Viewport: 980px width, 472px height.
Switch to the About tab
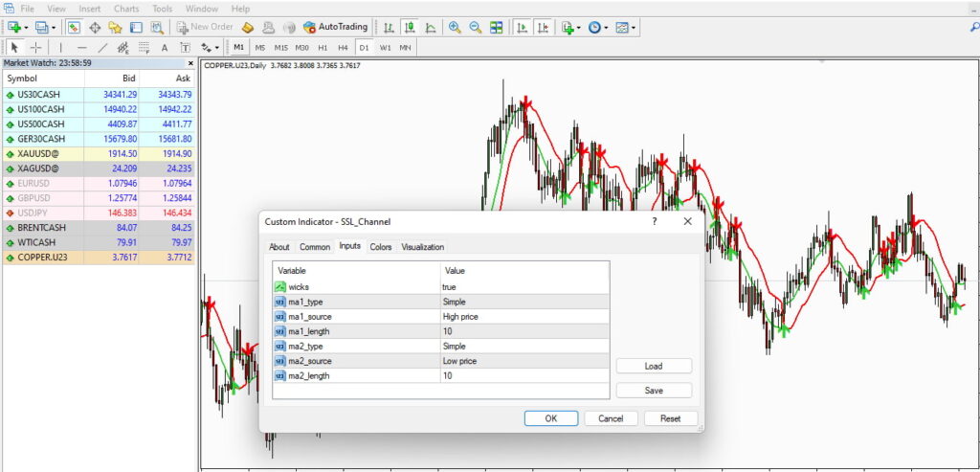point(278,247)
